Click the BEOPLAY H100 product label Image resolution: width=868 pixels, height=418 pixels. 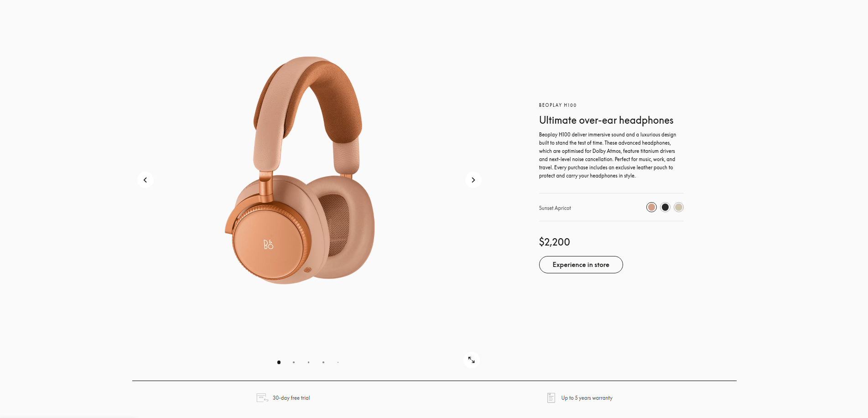coord(557,105)
